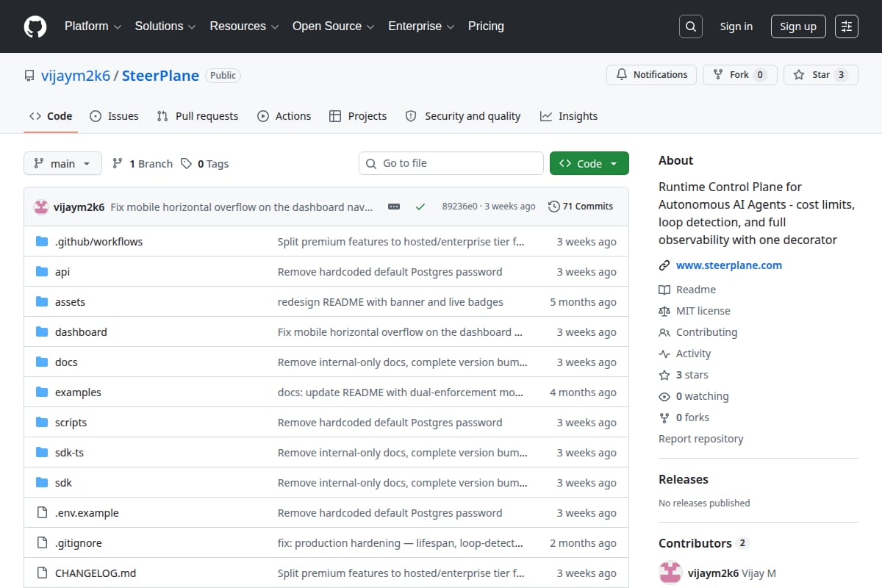The height and width of the screenshot is (588, 882).
Task: Open the vijaym2k6 owner link in title
Action: pyautogui.click(x=74, y=76)
